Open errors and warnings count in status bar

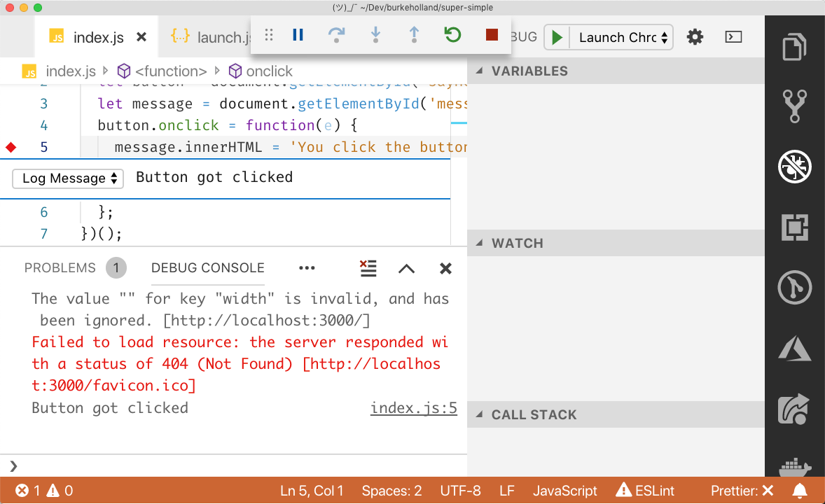tap(44, 491)
